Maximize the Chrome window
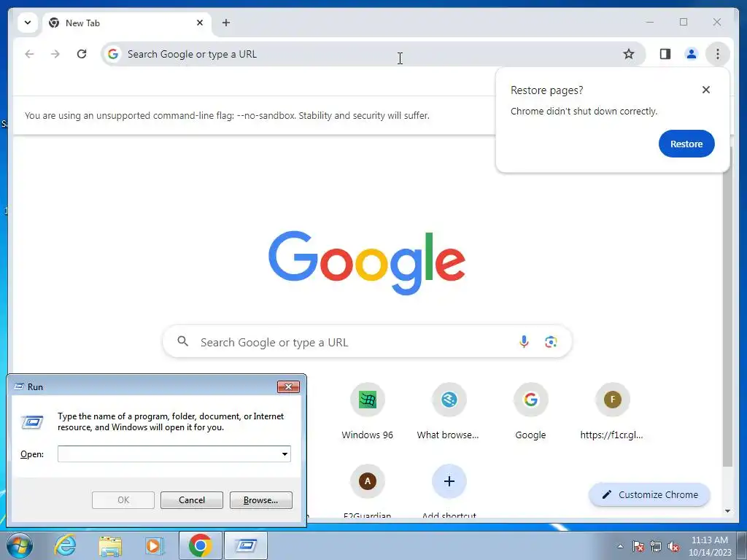 (684, 22)
